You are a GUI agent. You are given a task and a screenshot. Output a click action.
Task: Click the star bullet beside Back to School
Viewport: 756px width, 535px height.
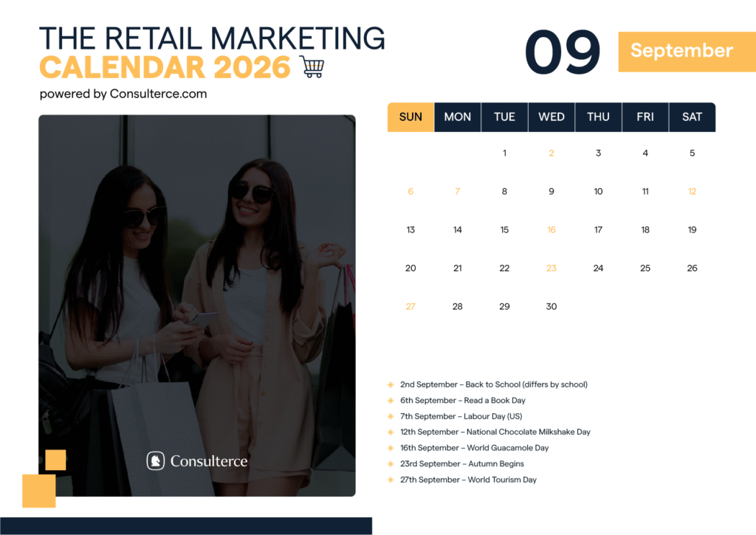click(x=390, y=384)
